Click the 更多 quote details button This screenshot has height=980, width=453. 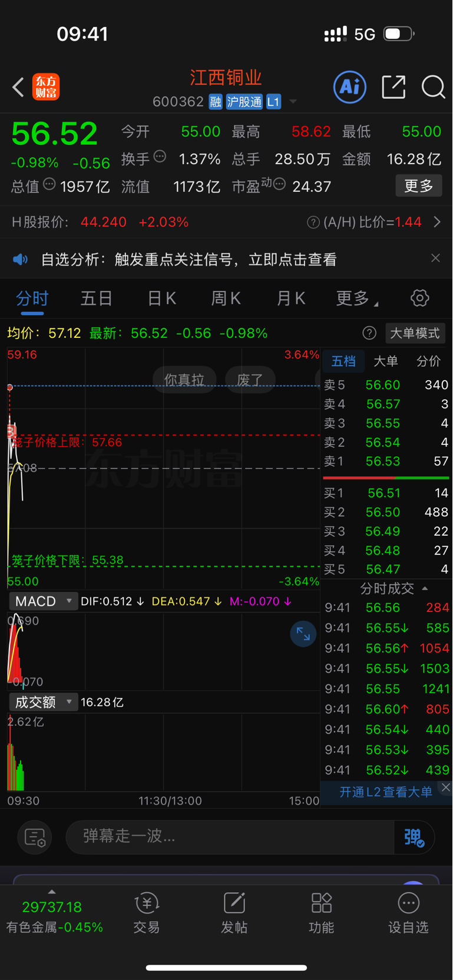[x=419, y=186]
